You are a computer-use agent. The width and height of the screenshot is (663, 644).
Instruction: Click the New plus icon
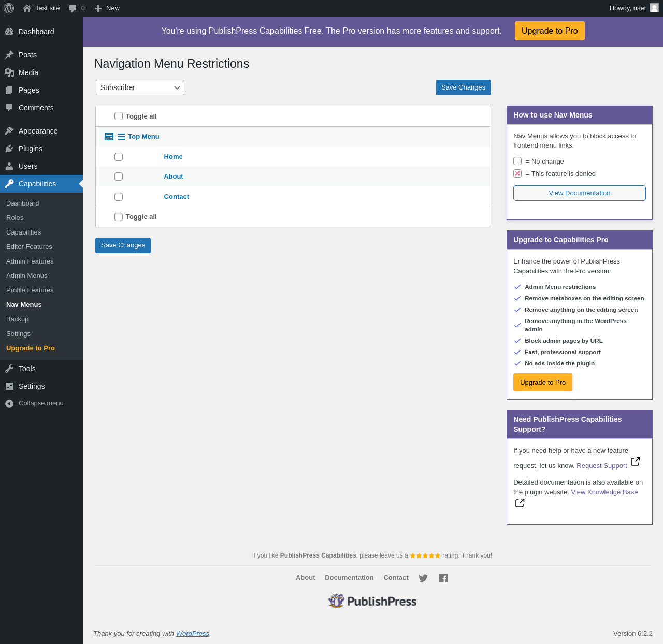(x=98, y=8)
